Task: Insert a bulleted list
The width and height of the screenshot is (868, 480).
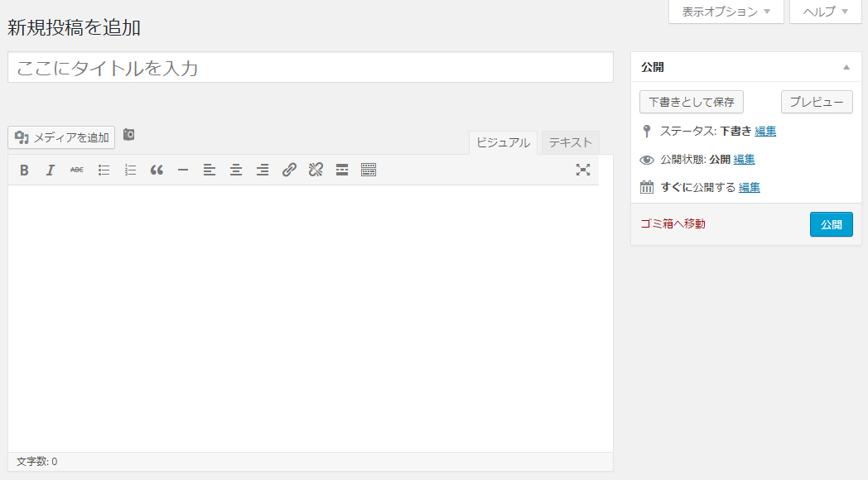Action: coord(104,170)
